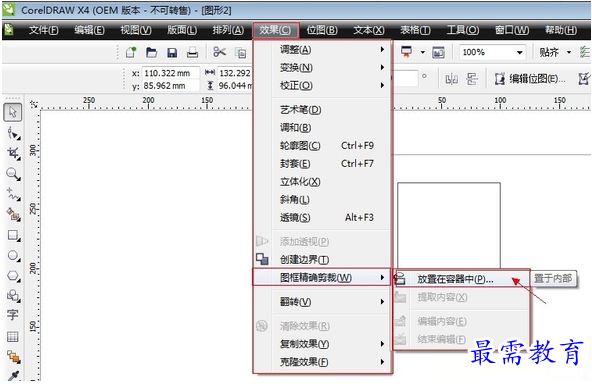Screen dimensions: 592x384
Task: Open the 版面(L) menu
Action: click(182, 30)
